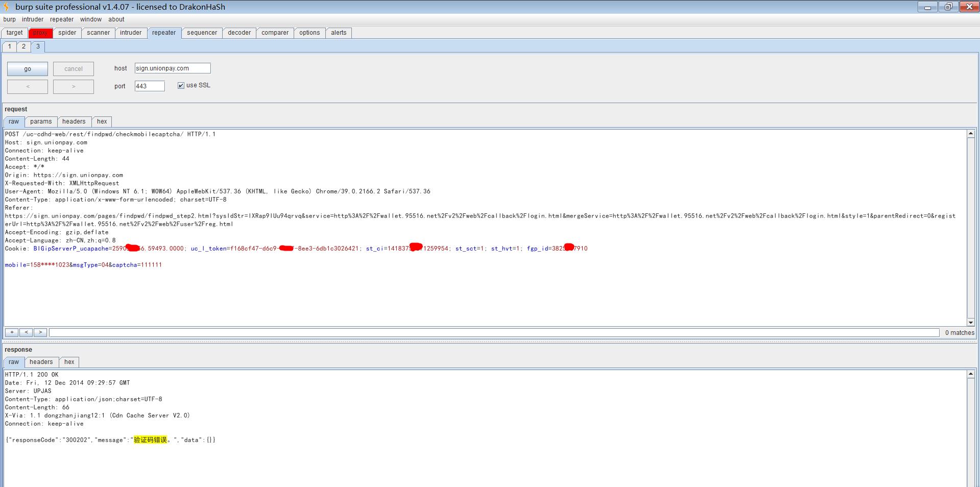
Task: Select repeater request tab 1
Action: [10, 46]
